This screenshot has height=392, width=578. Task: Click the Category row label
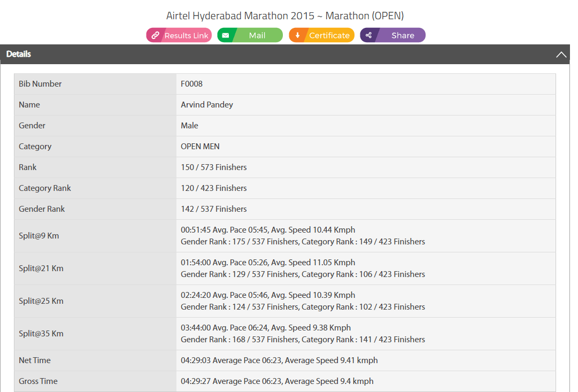click(x=35, y=147)
